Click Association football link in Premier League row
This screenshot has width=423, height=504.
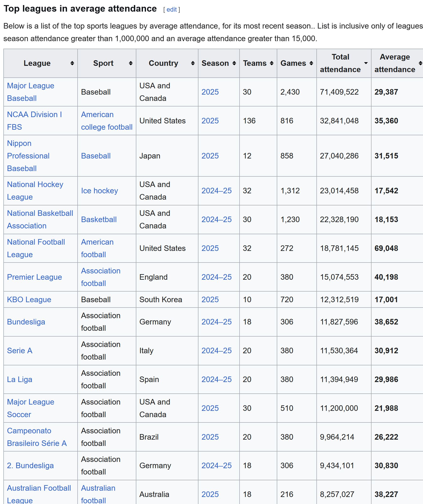tap(101, 277)
